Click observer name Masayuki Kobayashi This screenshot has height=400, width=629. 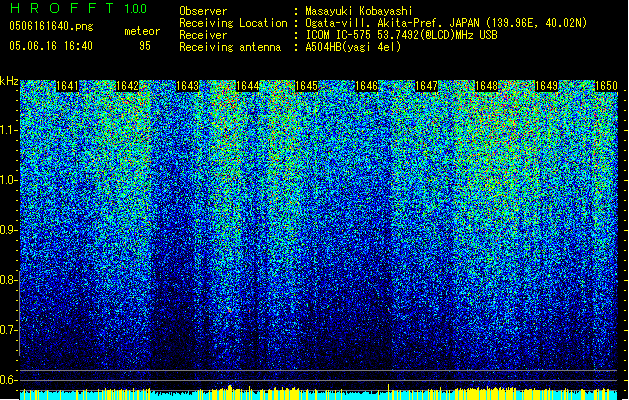359,11
